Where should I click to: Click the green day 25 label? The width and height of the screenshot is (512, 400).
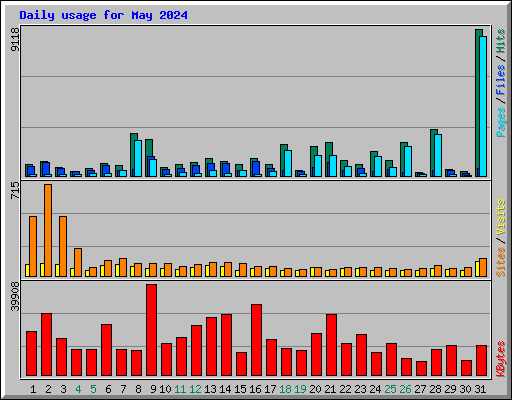pos(390,389)
